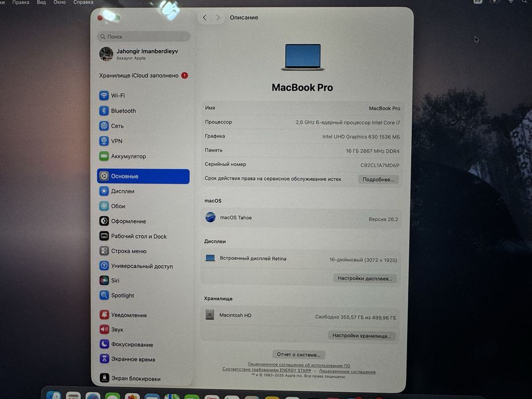Select the Обои flower icon
The image size is (532, 399).
(x=104, y=206)
